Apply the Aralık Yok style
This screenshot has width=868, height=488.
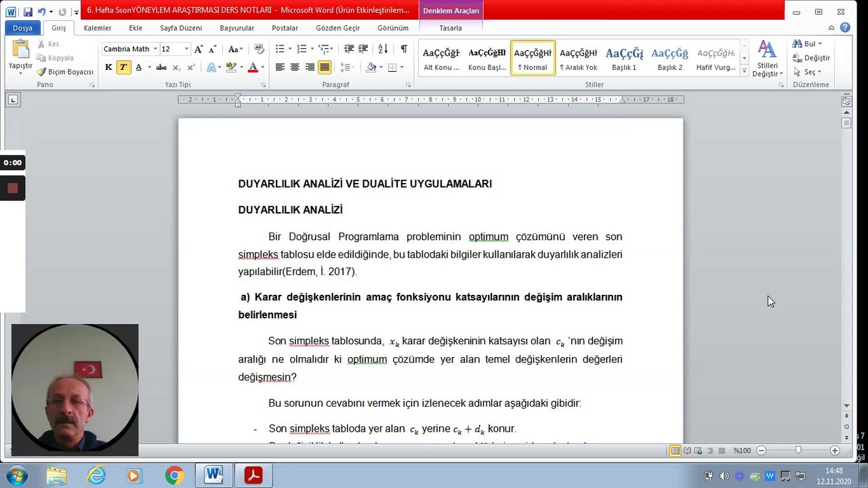pos(578,58)
